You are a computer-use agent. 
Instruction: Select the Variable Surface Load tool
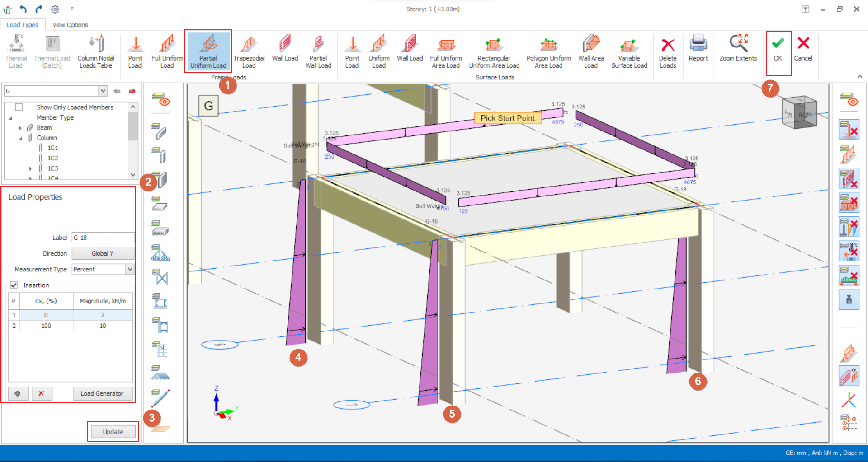629,51
